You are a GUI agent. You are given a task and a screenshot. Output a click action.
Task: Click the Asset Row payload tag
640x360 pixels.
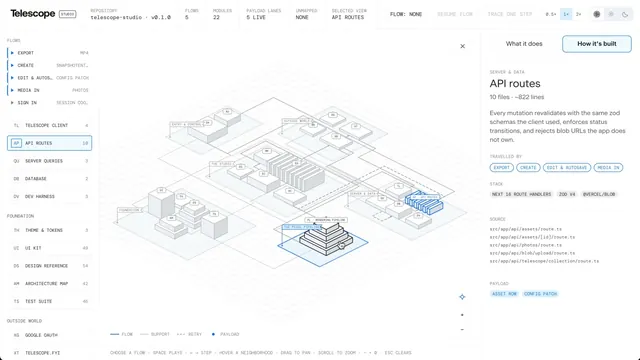tap(504, 293)
